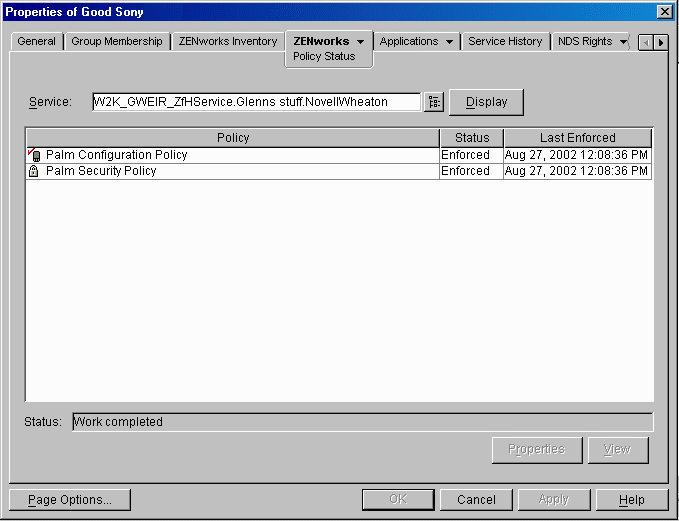The image size is (679, 521).
Task: Click the Page Options button
Action: pyautogui.click(x=70, y=500)
